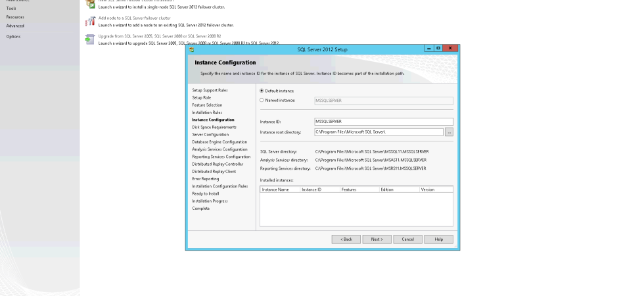The height and width of the screenshot is (296, 644).
Task: Click the SQL Server setup title bar icon
Action: tap(191, 49)
